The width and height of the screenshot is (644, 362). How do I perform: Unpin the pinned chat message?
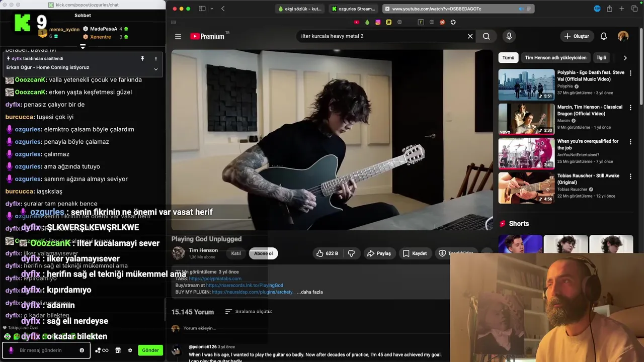[142, 59]
